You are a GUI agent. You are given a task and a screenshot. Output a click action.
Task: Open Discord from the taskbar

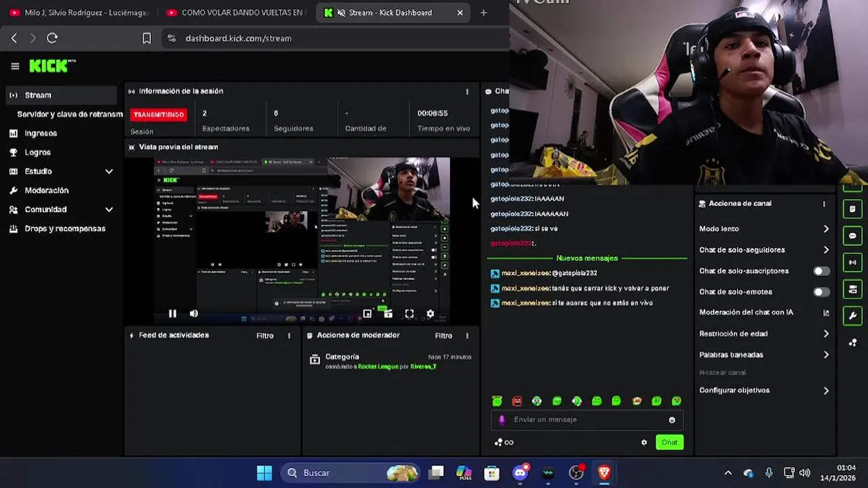[x=521, y=472]
